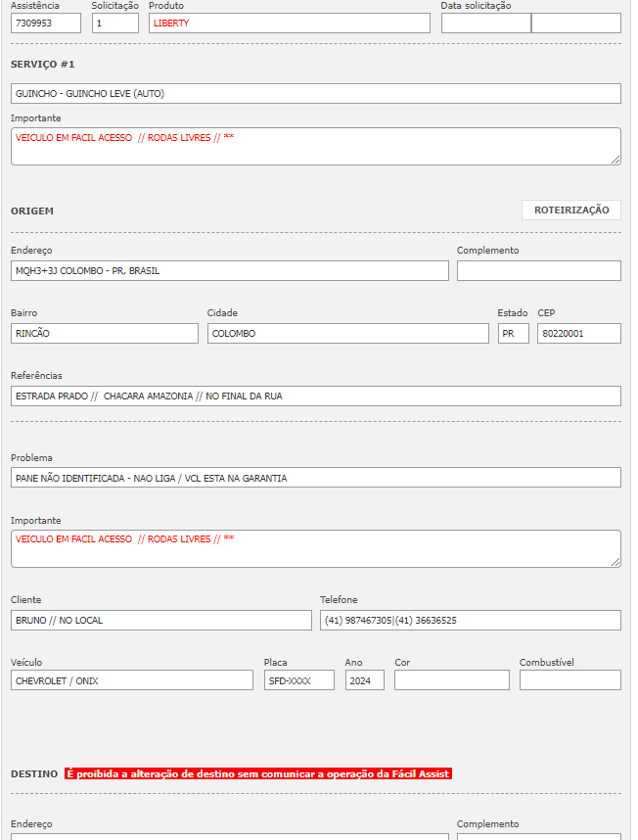Click the empty Cor field
The image size is (638, 840).
pyautogui.click(x=451, y=680)
